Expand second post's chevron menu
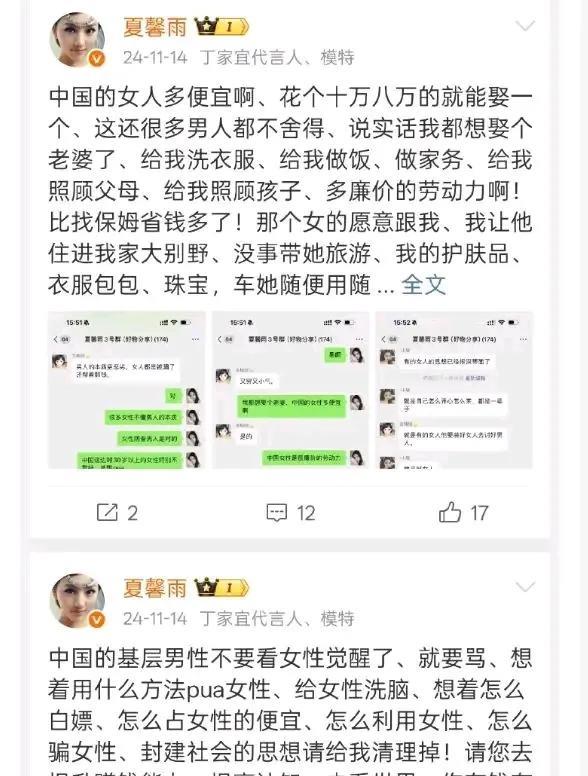588x776 pixels. click(x=525, y=587)
